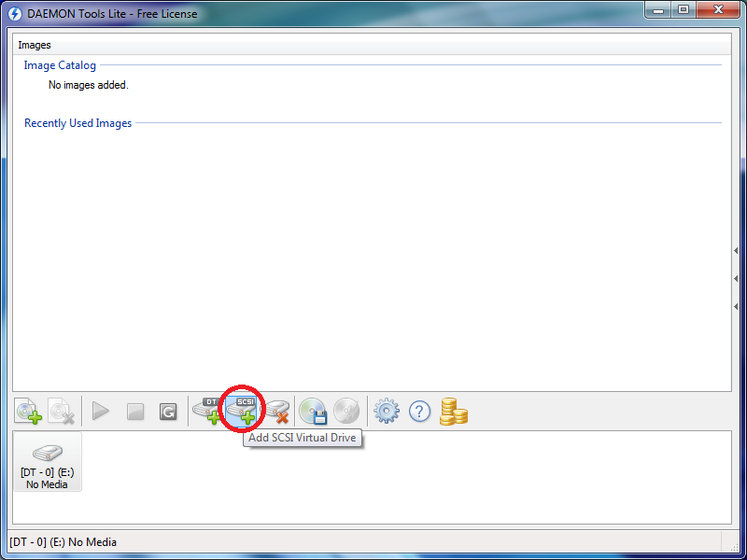Remove virtual drive icon
The height and width of the screenshot is (560, 747).
[276, 412]
